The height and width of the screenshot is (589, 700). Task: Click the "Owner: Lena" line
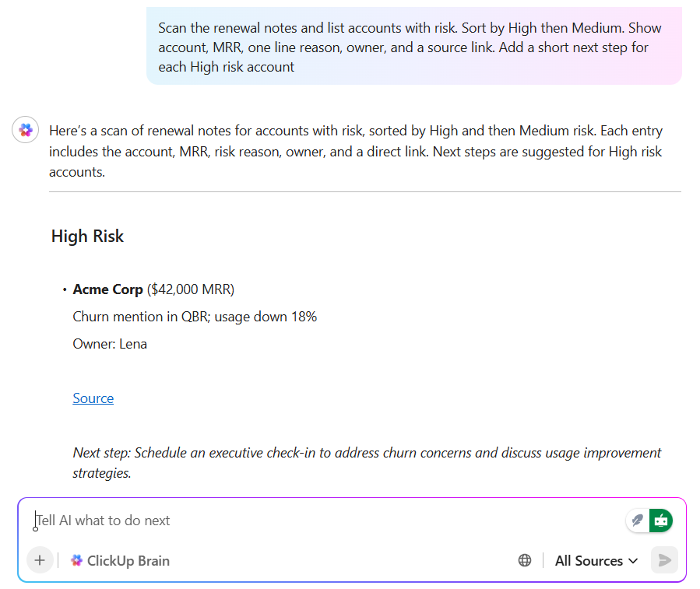[110, 343]
